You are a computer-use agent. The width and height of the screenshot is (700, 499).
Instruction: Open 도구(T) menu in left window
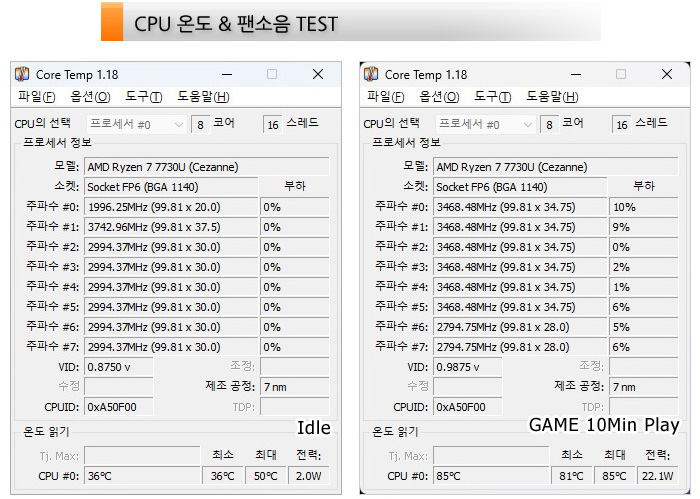(x=143, y=96)
